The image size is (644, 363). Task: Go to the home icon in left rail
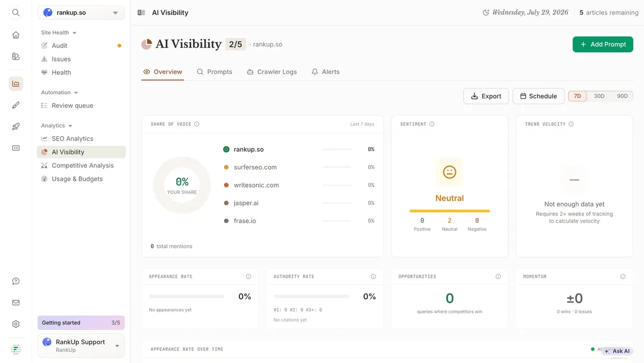pyautogui.click(x=16, y=35)
